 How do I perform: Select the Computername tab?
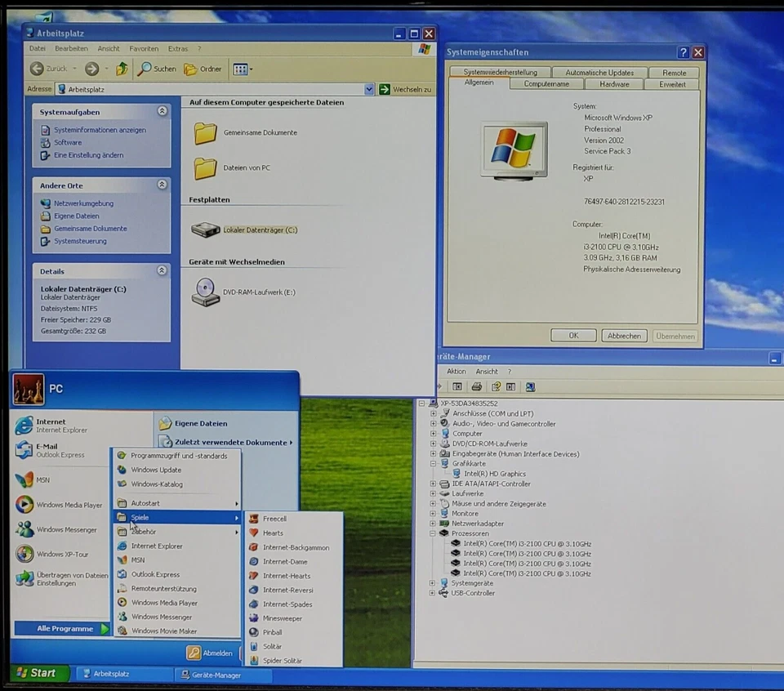pyautogui.click(x=546, y=84)
